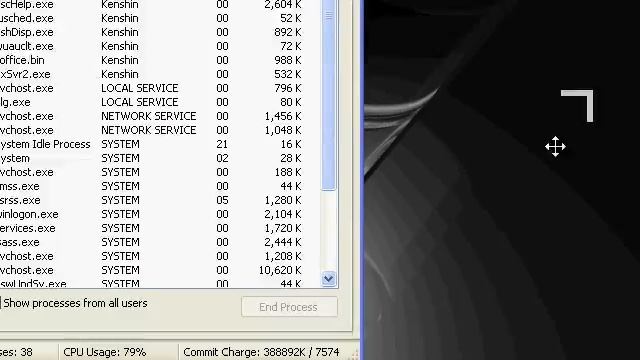Click the 28 K memory value
The width and height of the screenshot is (640, 360).
pos(291,158)
